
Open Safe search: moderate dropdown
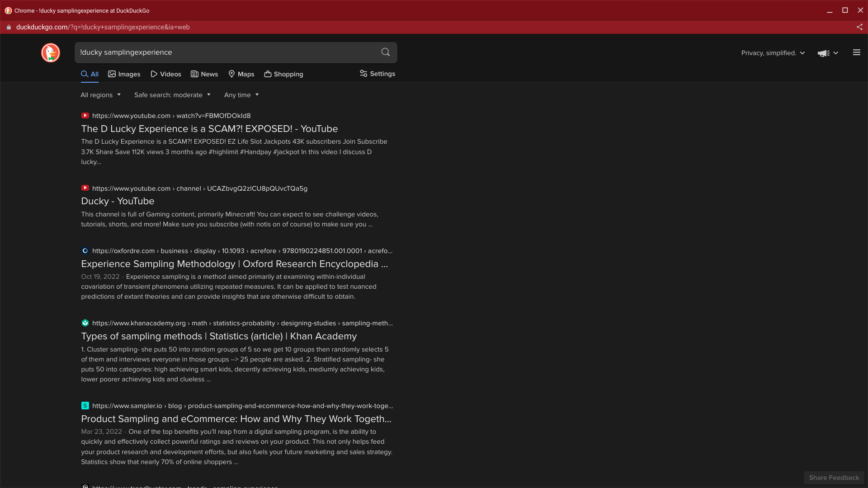pyautogui.click(x=172, y=95)
